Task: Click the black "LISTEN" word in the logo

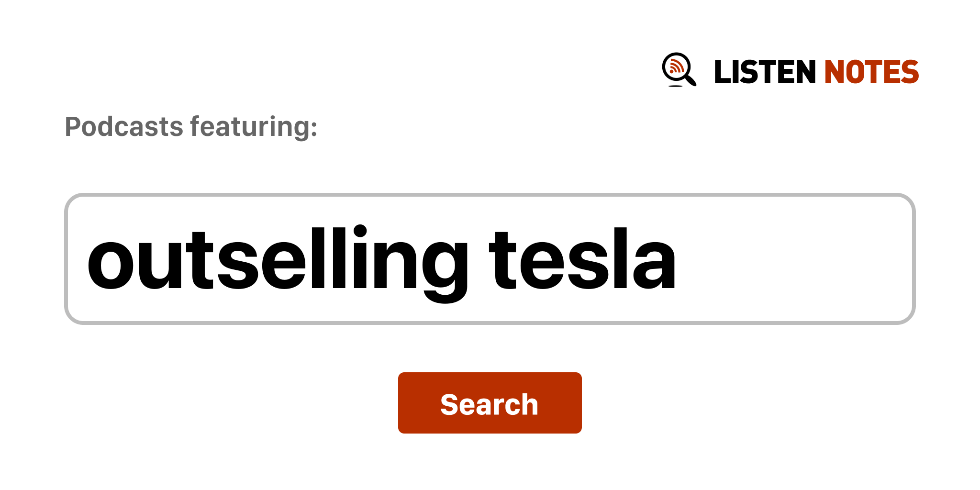Action: pyautogui.click(x=764, y=72)
